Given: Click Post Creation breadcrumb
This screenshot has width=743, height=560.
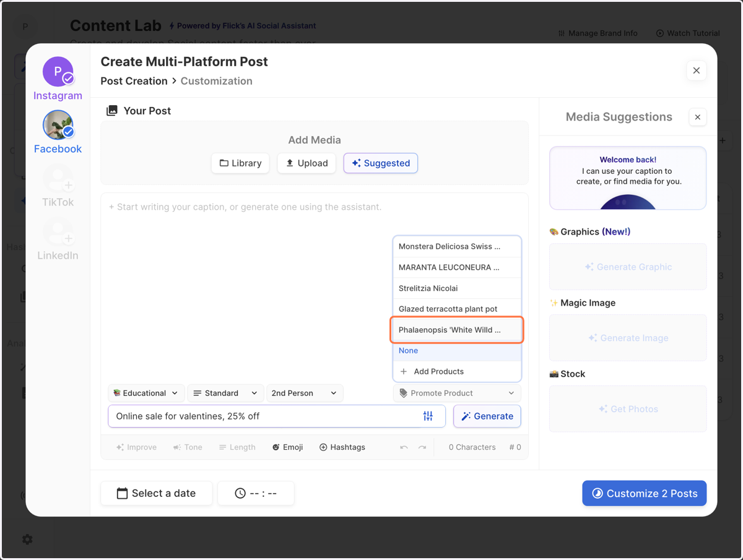Looking at the screenshot, I should 134,81.
